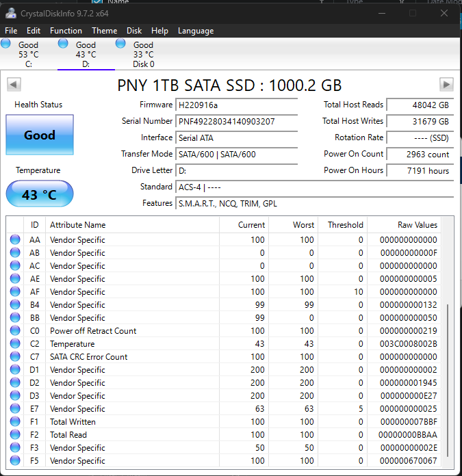Image resolution: width=462 pixels, height=476 pixels.
Task: Click the next disk arrow button
Action: pyautogui.click(x=446, y=84)
